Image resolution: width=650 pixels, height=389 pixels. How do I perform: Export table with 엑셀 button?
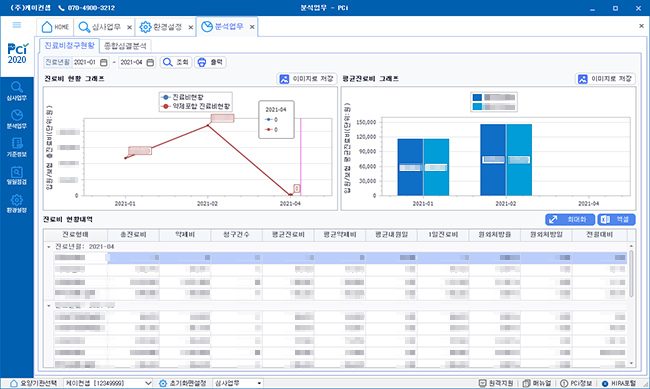pyautogui.click(x=616, y=219)
